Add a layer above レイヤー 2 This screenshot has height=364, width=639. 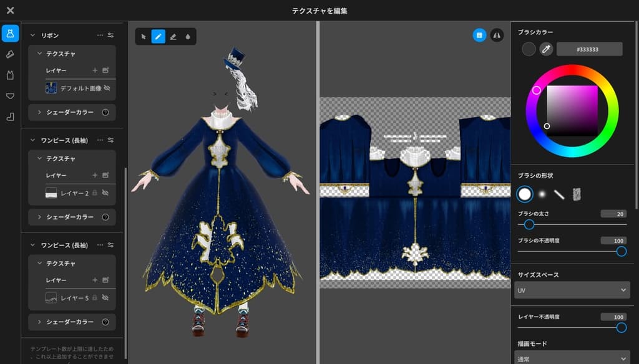[x=95, y=175]
